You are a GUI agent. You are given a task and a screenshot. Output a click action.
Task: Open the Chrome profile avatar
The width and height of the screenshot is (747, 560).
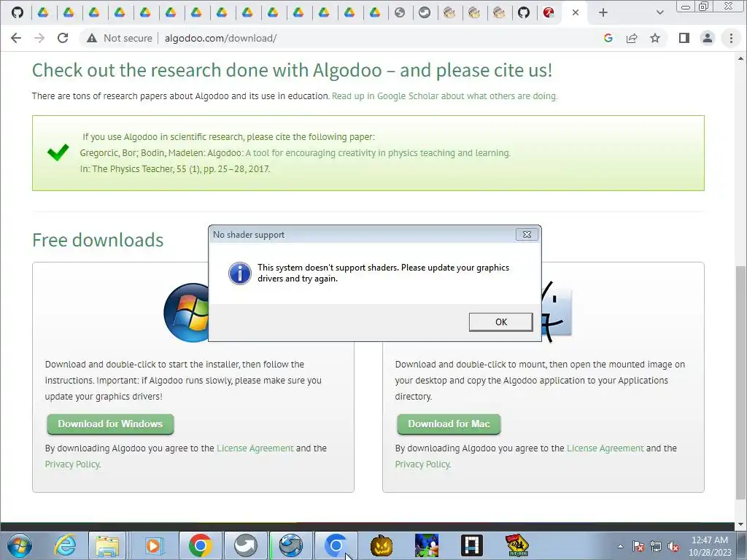pyautogui.click(x=708, y=38)
